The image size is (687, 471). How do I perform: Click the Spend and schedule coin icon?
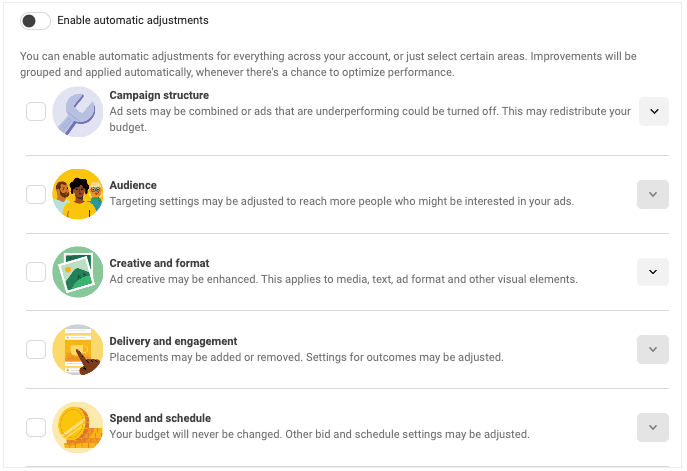[78, 427]
